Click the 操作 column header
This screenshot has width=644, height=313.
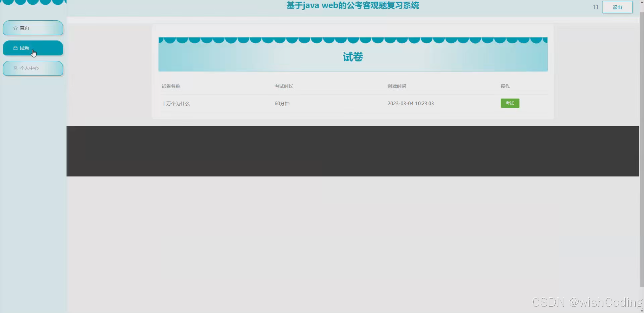(505, 86)
